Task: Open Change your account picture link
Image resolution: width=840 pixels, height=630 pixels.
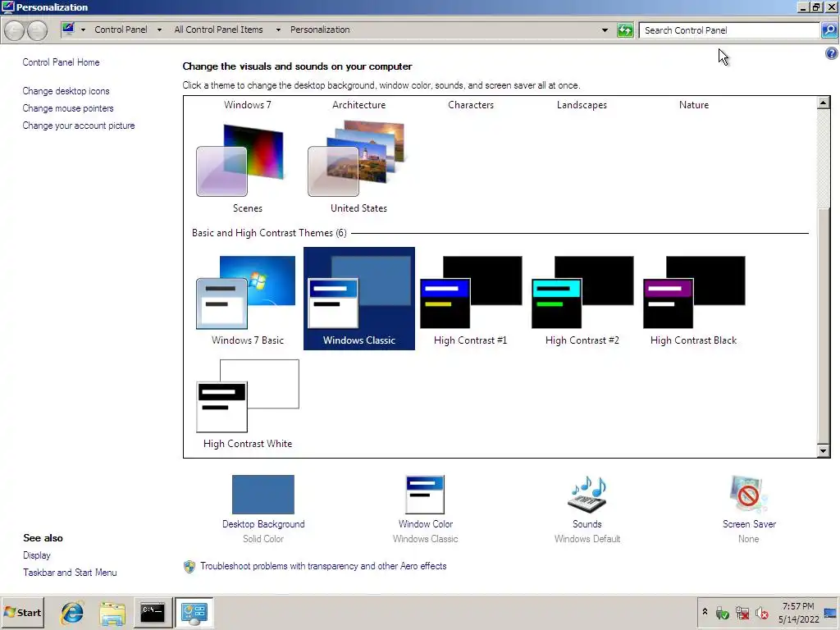Action: tap(79, 126)
